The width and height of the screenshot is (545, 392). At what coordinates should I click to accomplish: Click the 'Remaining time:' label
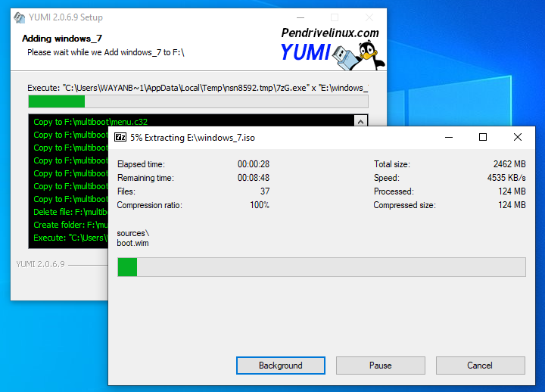145,178
